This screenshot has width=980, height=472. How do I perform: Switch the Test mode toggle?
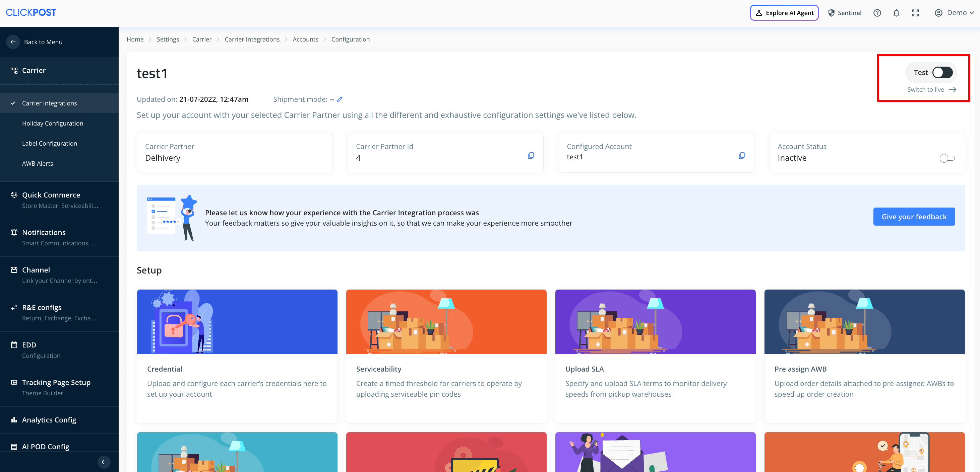(x=942, y=73)
